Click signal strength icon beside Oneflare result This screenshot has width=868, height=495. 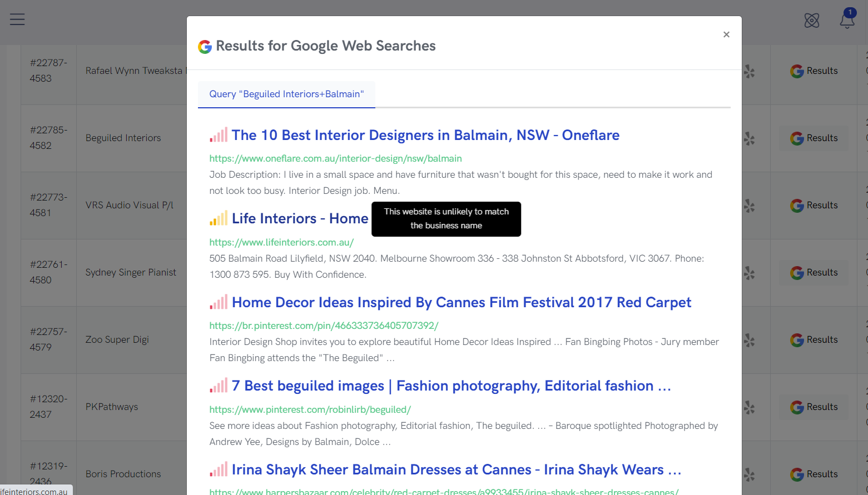(219, 135)
